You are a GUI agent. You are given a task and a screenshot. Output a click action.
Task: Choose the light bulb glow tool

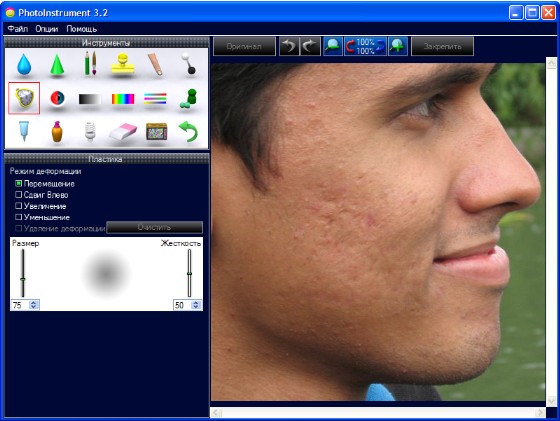pos(90,131)
